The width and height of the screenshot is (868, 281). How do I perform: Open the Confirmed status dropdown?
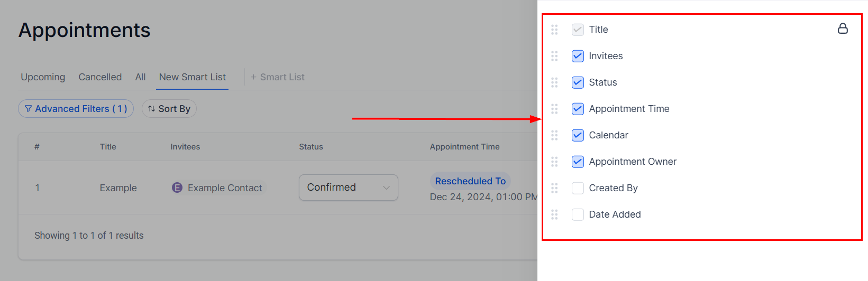[348, 188]
